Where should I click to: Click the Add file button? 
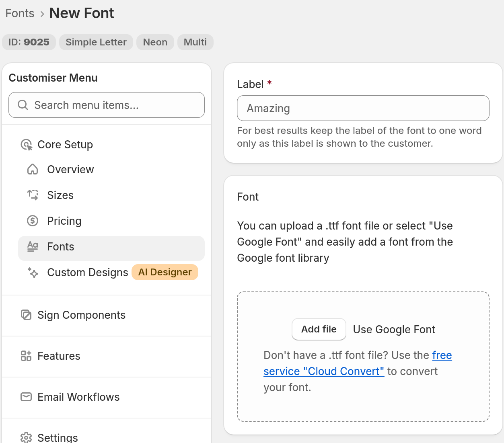coord(319,329)
